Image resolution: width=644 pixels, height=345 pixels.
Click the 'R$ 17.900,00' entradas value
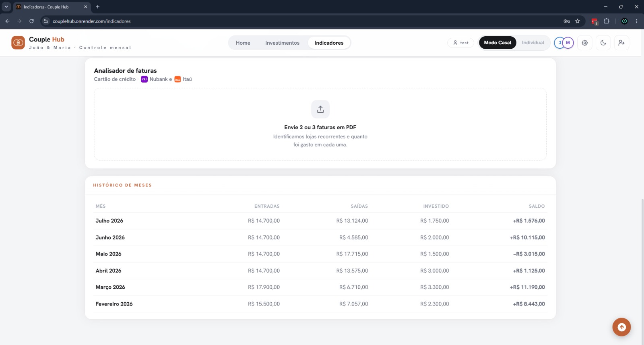point(264,287)
